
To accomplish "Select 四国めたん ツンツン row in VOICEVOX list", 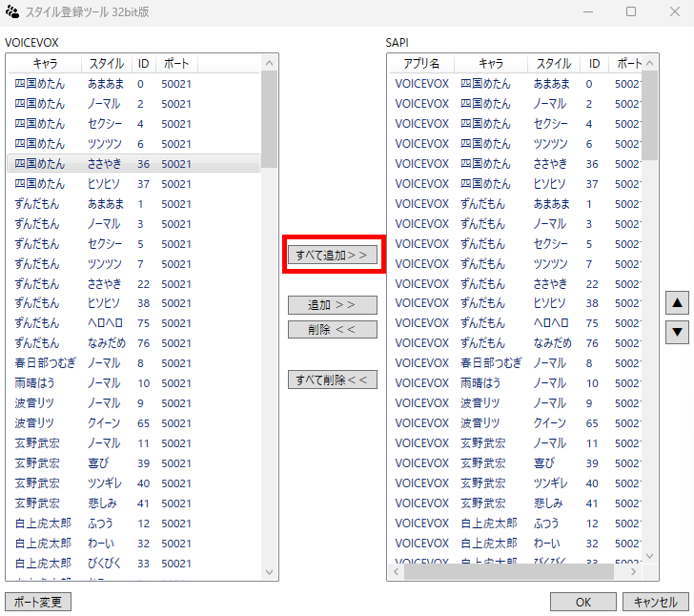I will click(134, 144).
